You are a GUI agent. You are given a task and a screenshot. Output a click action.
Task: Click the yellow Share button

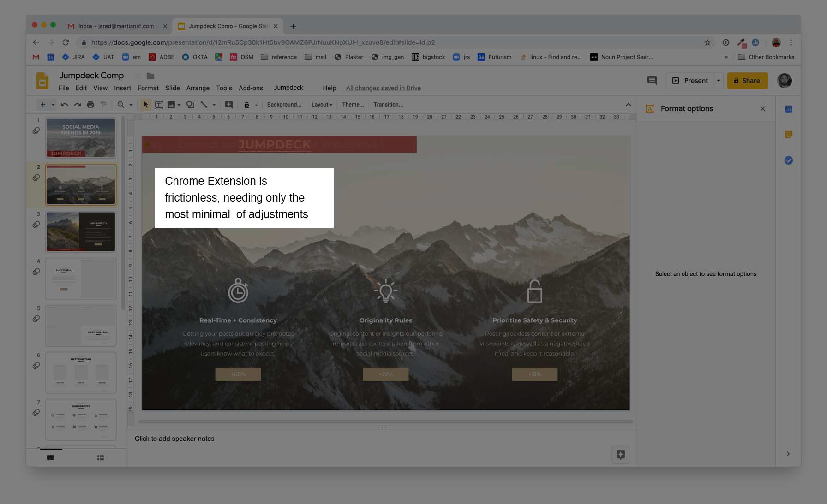pyautogui.click(x=747, y=81)
